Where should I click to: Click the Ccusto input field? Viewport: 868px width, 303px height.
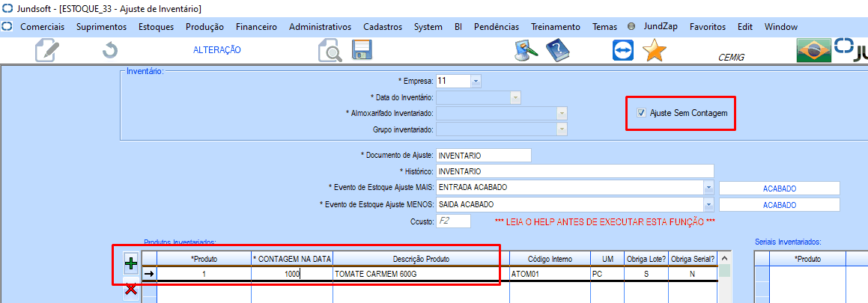click(453, 221)
